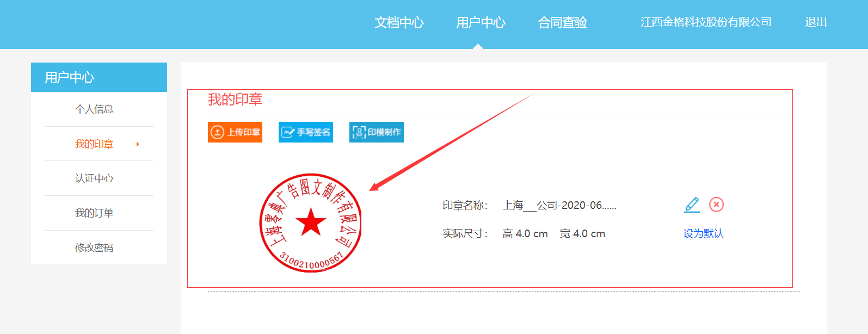Open the 文档中心 tab in top navigation

pos(399,22)
